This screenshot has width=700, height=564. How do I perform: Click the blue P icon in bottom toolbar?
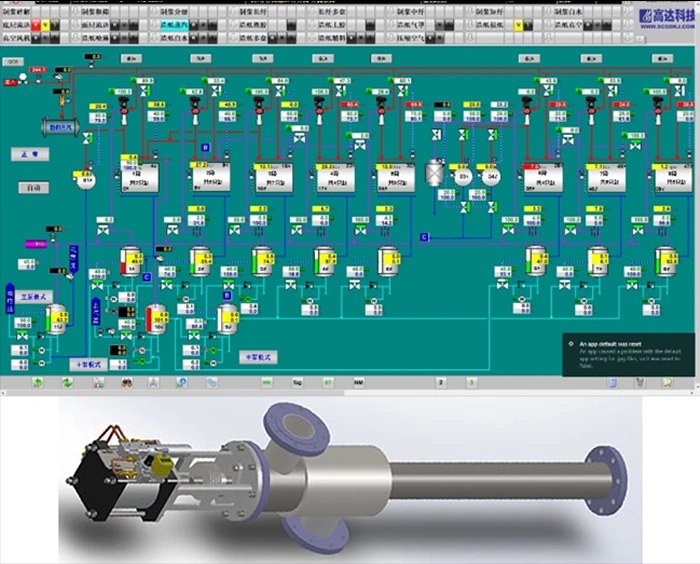[x=182, y=382]
